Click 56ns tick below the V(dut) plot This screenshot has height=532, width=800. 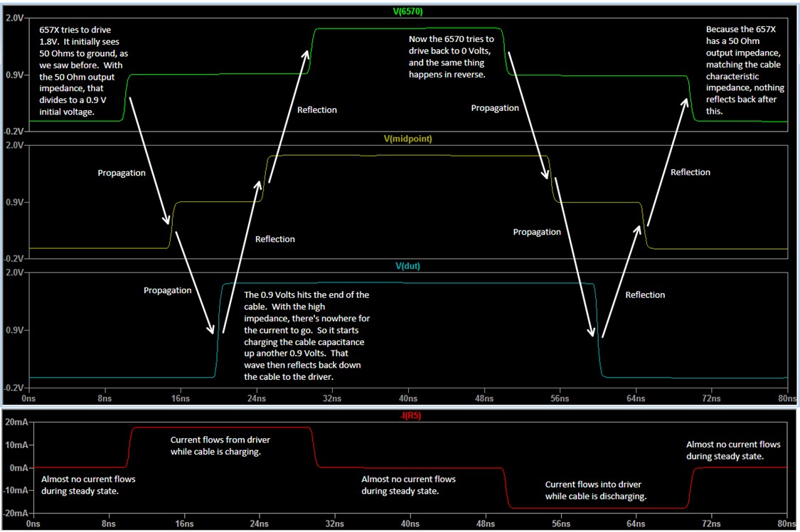(x=560, y=400)
